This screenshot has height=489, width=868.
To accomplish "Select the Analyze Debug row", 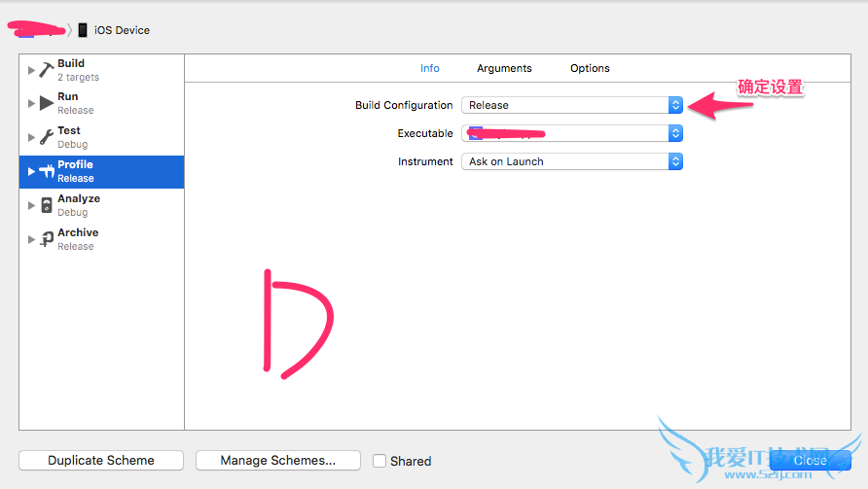I will pos(102,205).
